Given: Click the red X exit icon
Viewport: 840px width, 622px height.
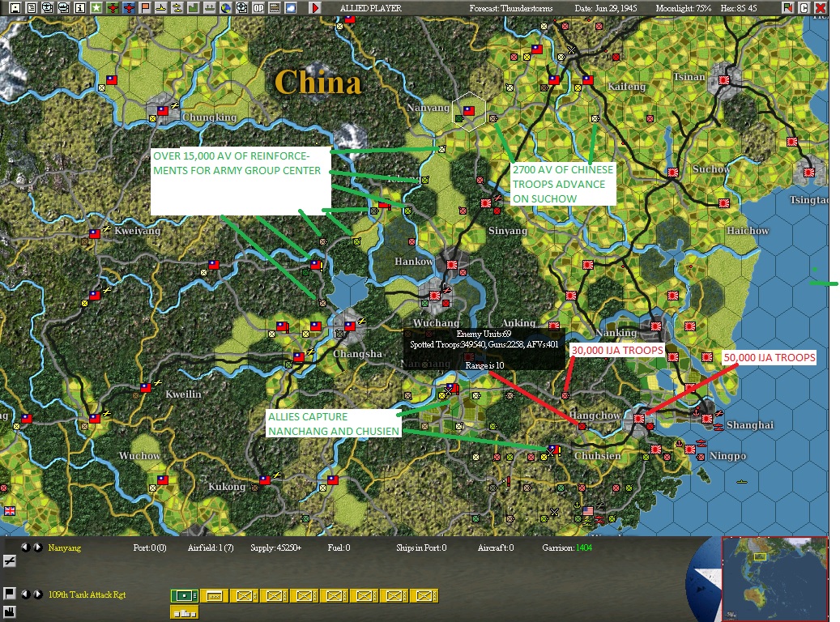Looking at the screenshot, I should pos(820,7).
